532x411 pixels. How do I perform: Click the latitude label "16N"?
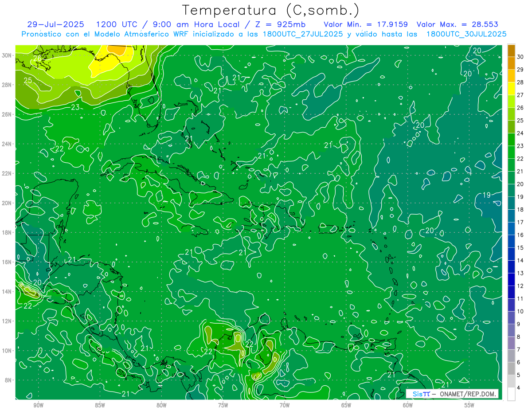(x=7, y=262)
